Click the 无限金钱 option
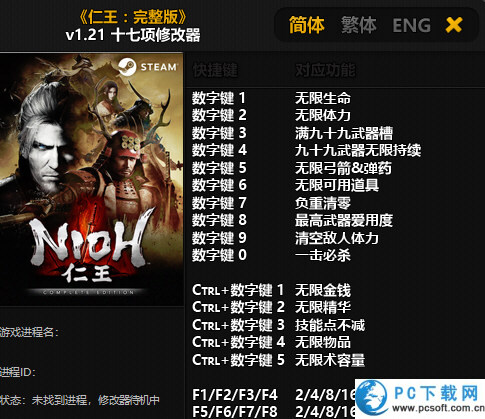Image resolution: width=485 pixels, height=419 pixels. click(x=323, y=290)
